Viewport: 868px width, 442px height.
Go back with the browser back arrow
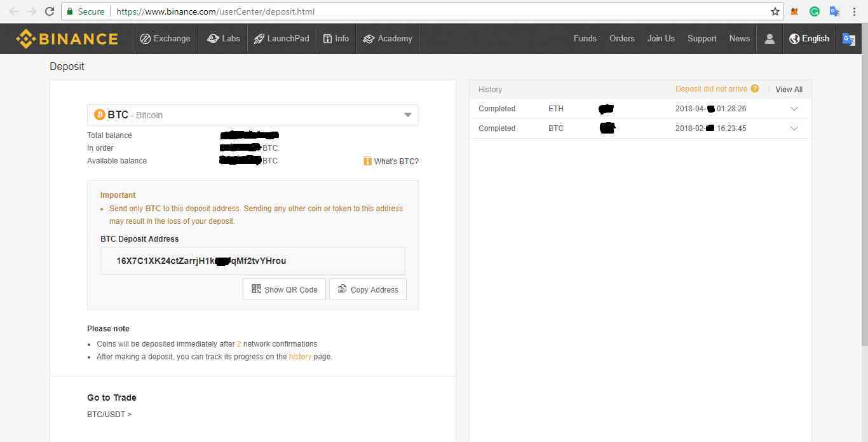click(13, 11)
